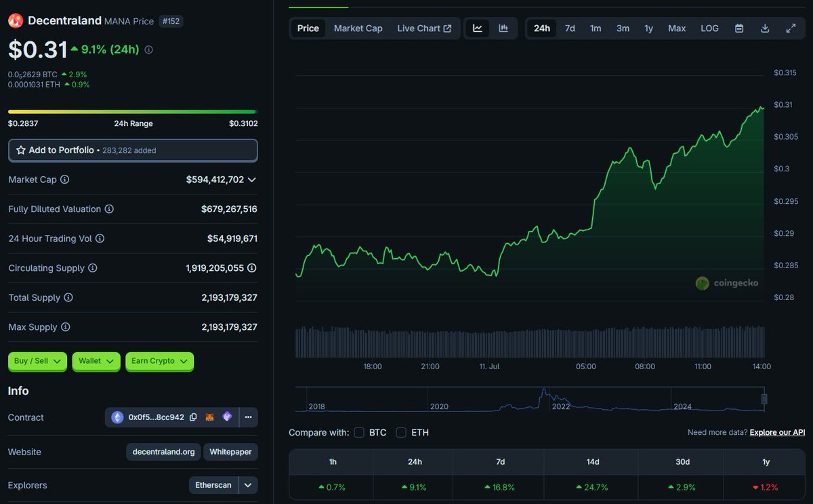The height and width of the screenshot is (504, 813).
Task: Click the price line peak near $0.31
Action: tap(762, 106)
